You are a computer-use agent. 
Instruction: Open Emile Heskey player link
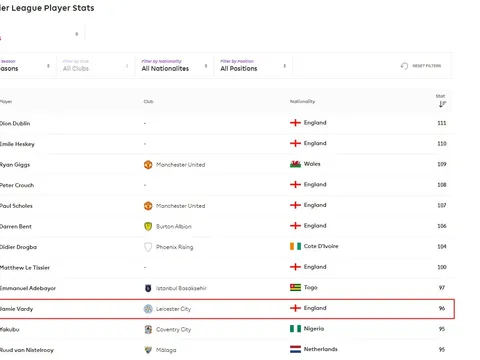coord(17,144)
